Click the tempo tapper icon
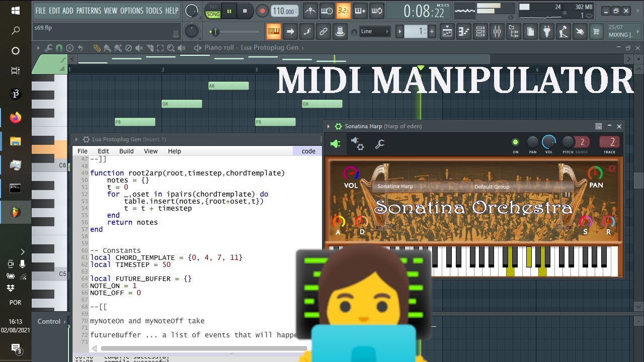Viewport: 644px width, 362px height. pyautogui.click(x=563, y=32)
